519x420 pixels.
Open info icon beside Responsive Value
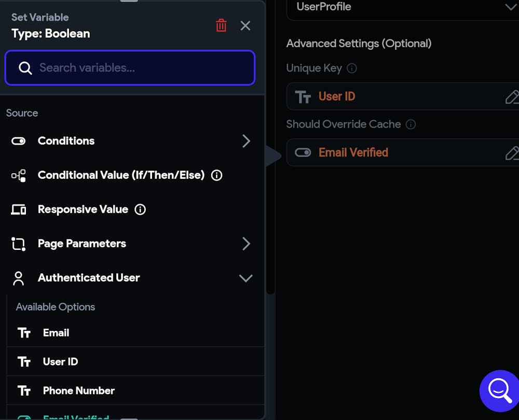click(140, 209)
